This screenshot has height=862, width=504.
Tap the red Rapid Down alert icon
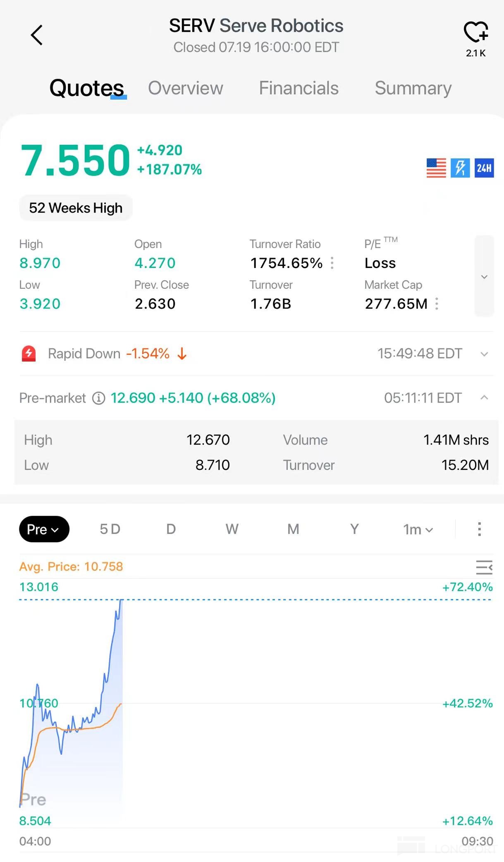tap(29, 354)
